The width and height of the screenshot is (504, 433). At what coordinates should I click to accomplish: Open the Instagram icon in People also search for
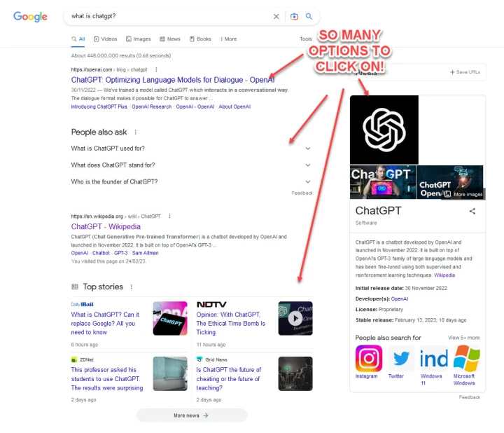(x=369, y=358)
